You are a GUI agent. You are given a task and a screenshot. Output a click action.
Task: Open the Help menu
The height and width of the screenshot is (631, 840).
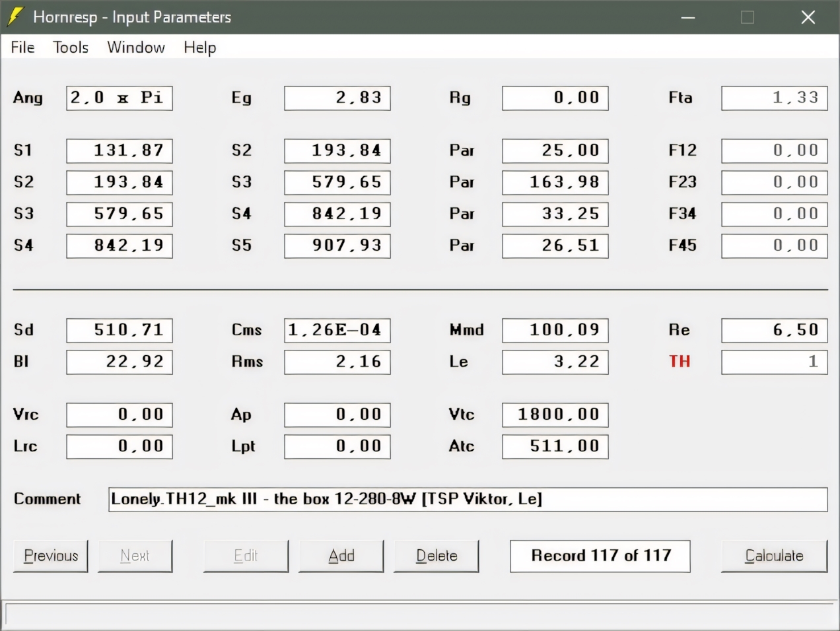199,48
